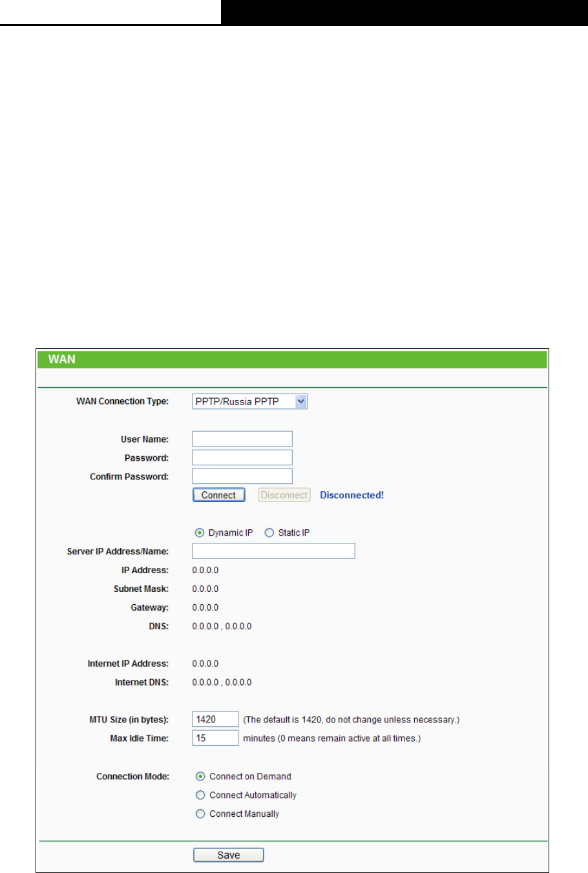Select the Static IP radio button
Viewport: 588px width, 873px height.
click(269, 532)
